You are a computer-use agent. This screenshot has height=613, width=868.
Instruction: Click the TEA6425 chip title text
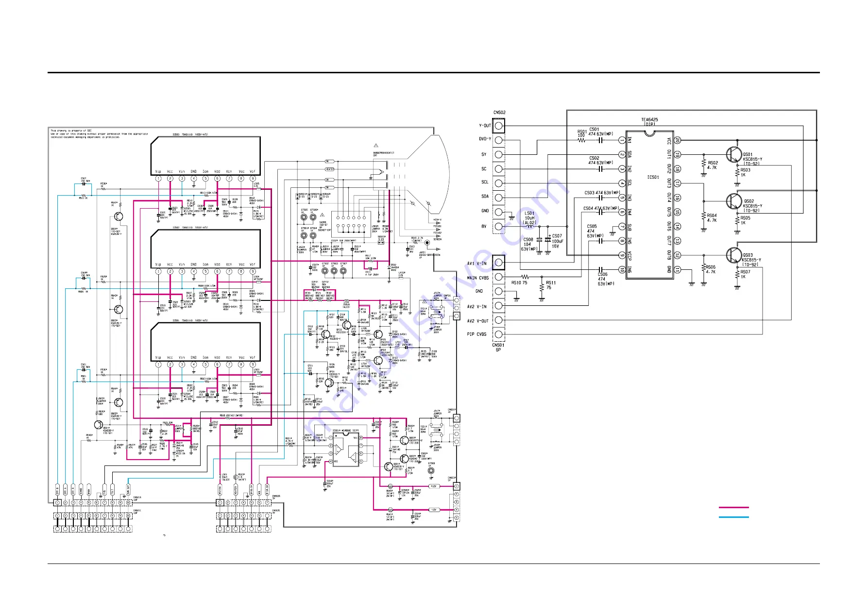pos(649,119)
